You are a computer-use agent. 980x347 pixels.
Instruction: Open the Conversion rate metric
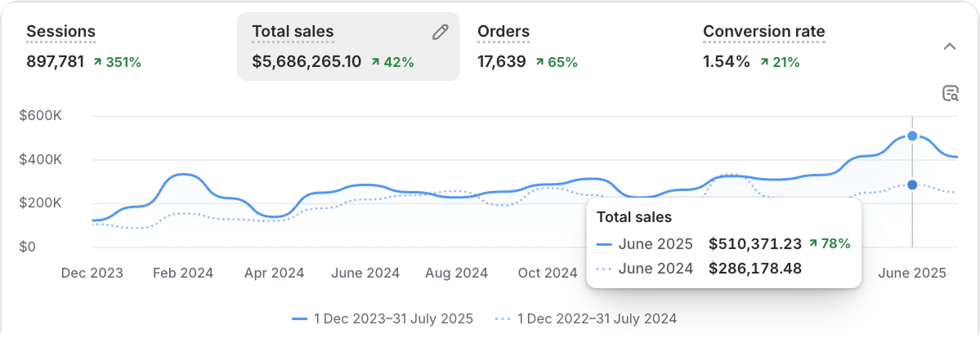tap(763, 32)
